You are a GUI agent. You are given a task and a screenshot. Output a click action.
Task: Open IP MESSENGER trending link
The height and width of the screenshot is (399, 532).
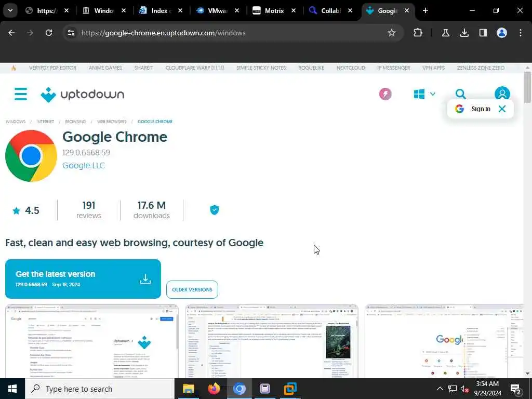coord(394,68)
